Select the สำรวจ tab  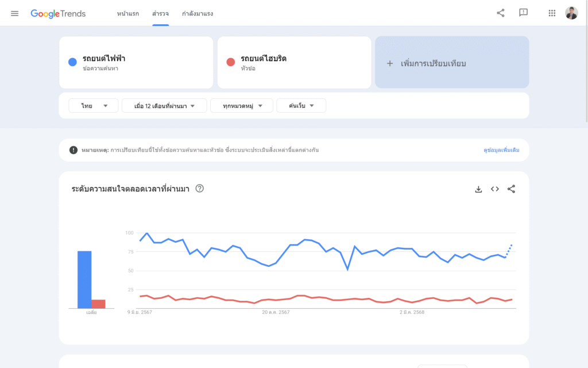click(161, 14)
